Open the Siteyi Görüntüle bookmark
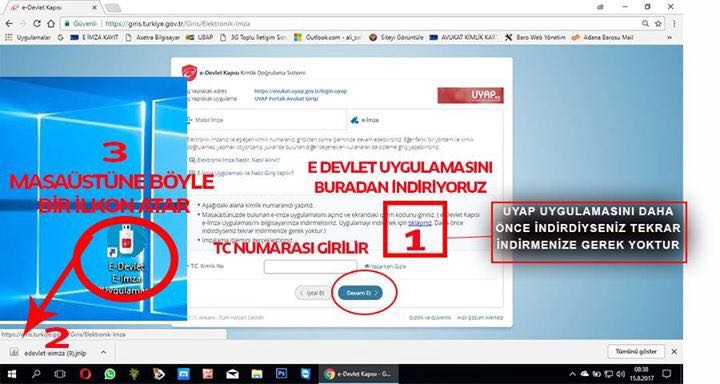 396,38
